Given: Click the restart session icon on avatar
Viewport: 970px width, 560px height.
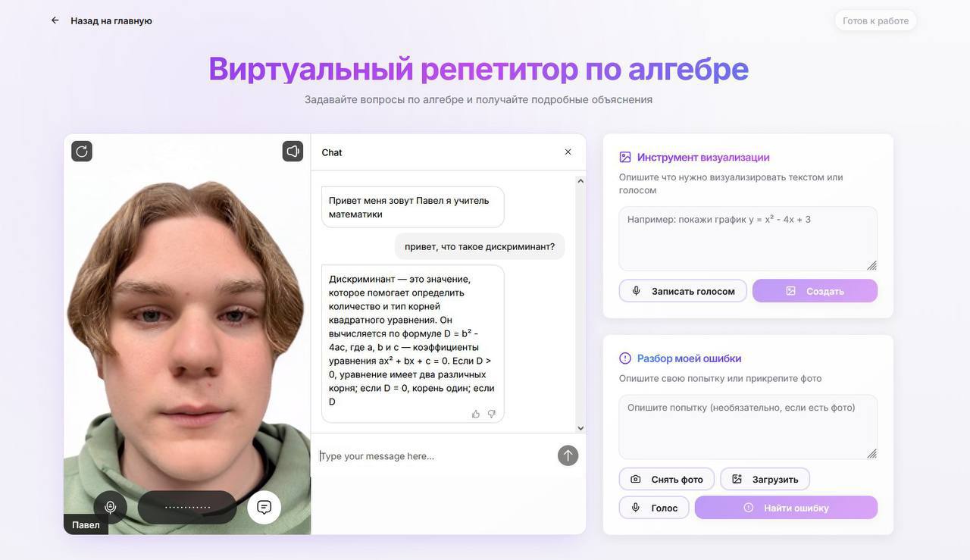Looking at the screenshot, I should click(x=82, y=152).
